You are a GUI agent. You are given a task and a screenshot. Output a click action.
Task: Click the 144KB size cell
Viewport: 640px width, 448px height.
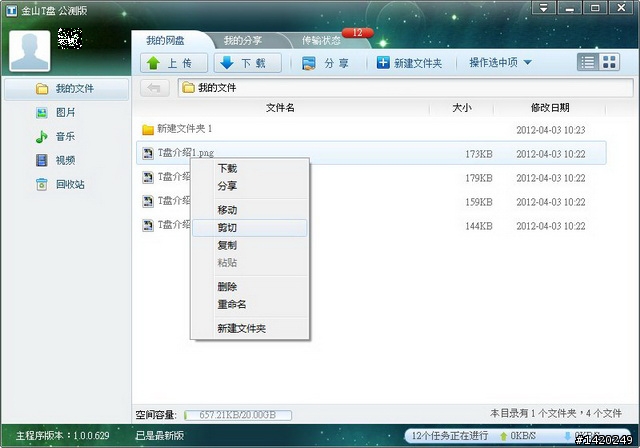click(x=479, y=226)
